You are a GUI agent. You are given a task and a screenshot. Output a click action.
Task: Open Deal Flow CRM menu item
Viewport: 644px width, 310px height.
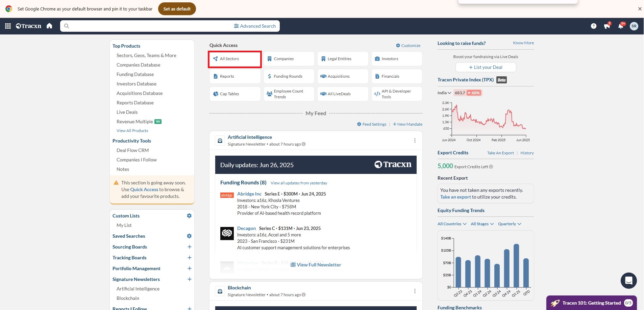132,150
